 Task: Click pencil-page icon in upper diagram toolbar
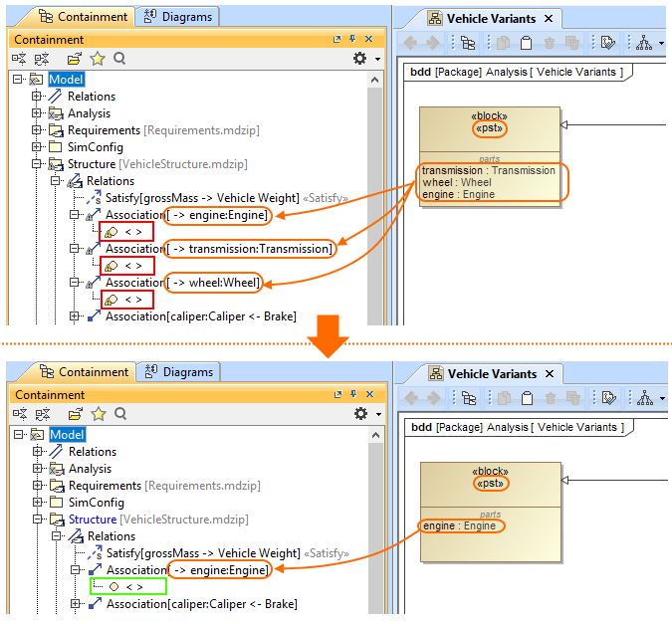point(607,43)
